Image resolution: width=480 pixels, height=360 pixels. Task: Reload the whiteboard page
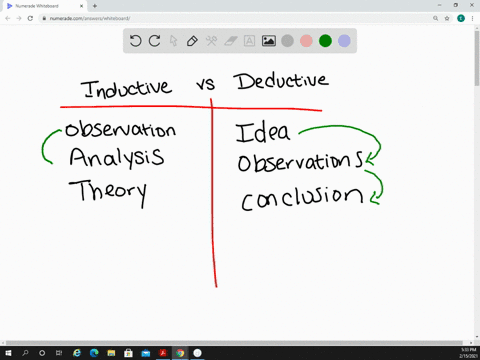click(30, 18)
